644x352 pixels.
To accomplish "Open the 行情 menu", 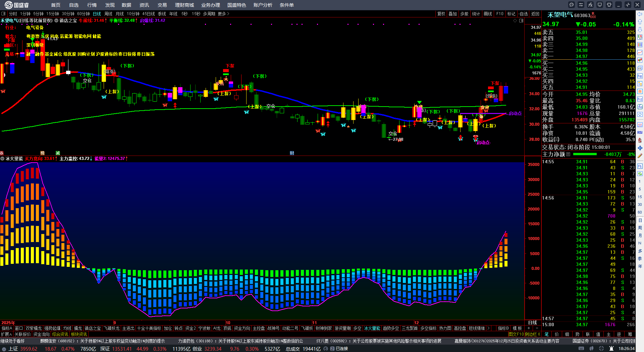I will point(92,5).
